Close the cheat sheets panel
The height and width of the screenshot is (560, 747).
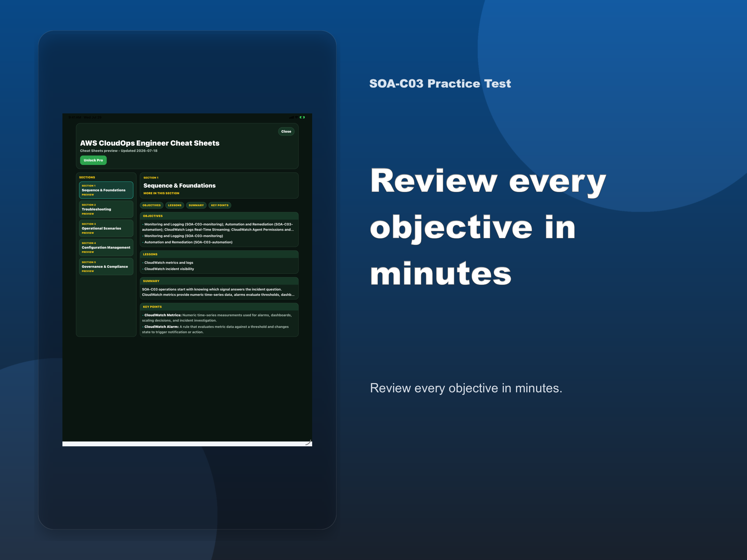286,132
